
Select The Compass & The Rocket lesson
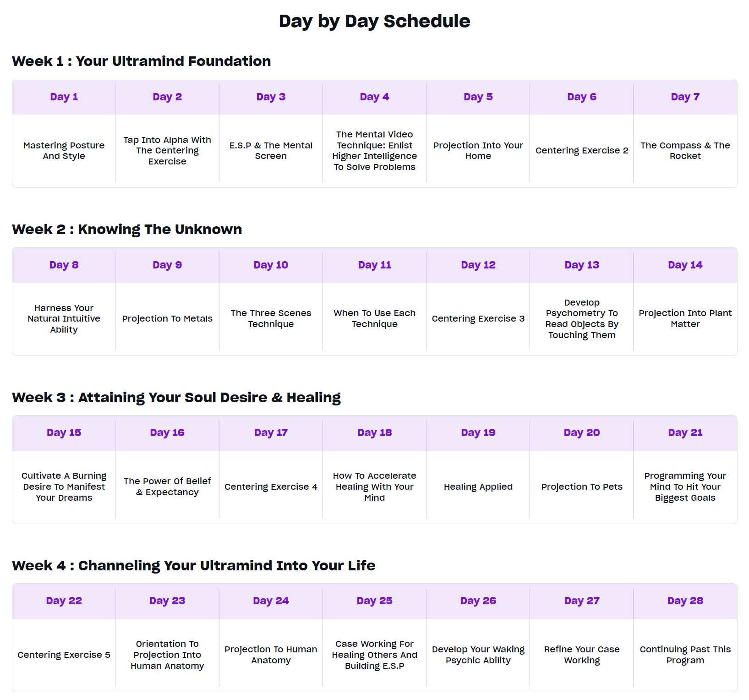click(685, 151)
